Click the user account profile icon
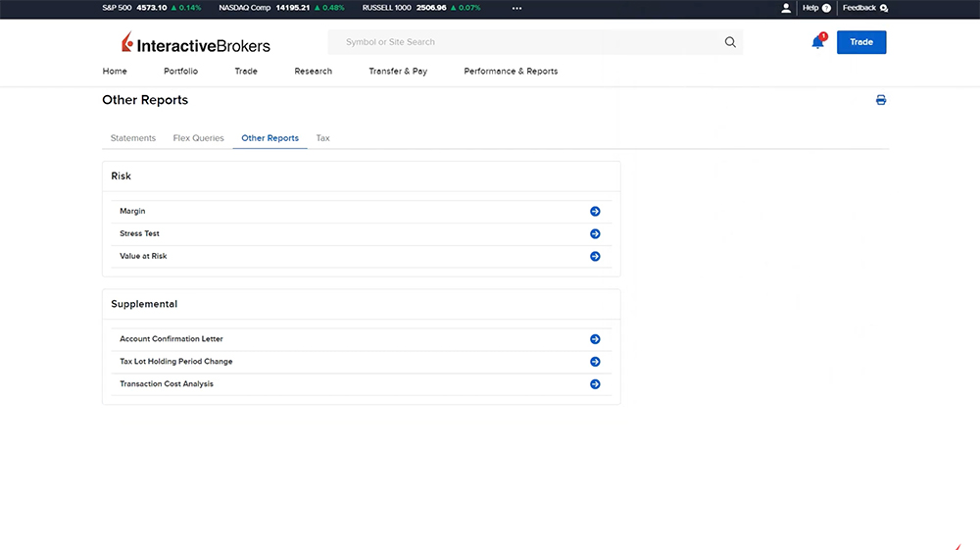The width and height of the screenshot is (980, 550). (786, 8)
